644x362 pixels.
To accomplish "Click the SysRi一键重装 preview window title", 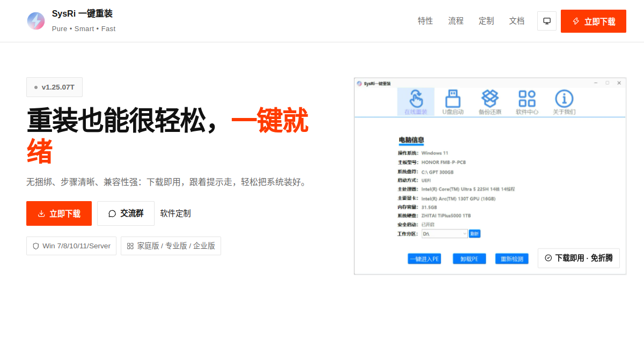I will pos(377,84).
